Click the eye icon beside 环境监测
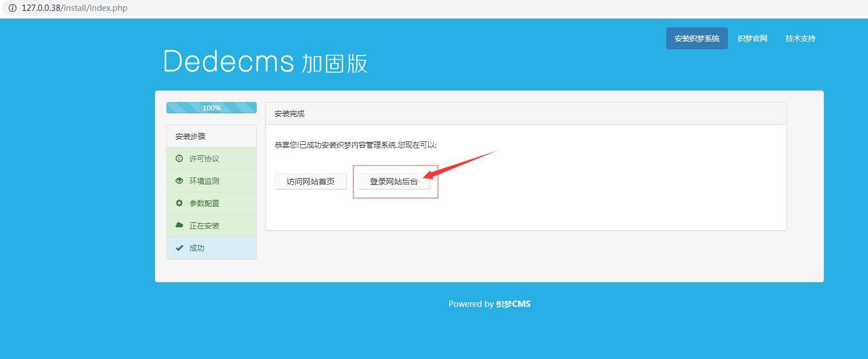This screenshot has width=868, height=359. (180, 181)
